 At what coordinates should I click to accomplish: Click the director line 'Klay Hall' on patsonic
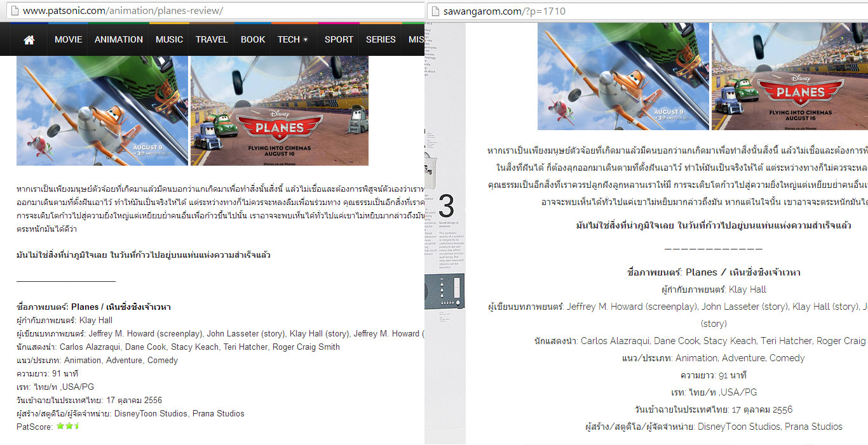point(64,321)
